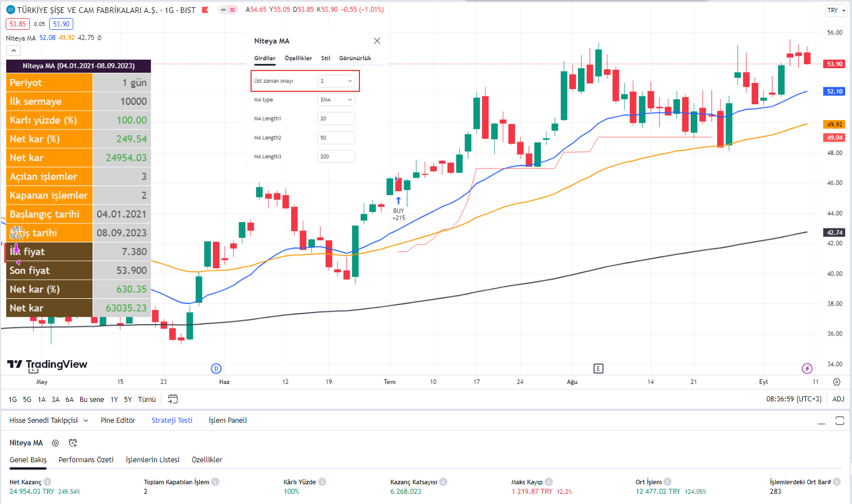Close the Niteya MA settings dialog
The image size is (852, 504).
(377, 41)
